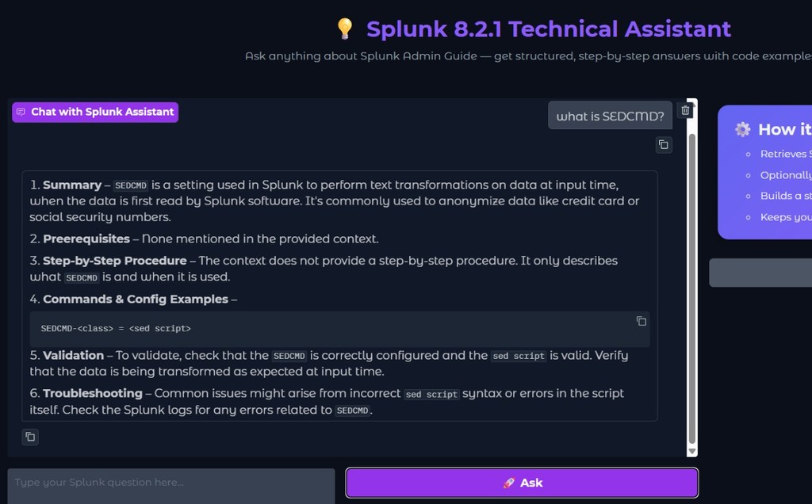The image size is (812, 504).
Task: Click the chat scrollbar's down arrow
Action: click(x=691, y=451)
